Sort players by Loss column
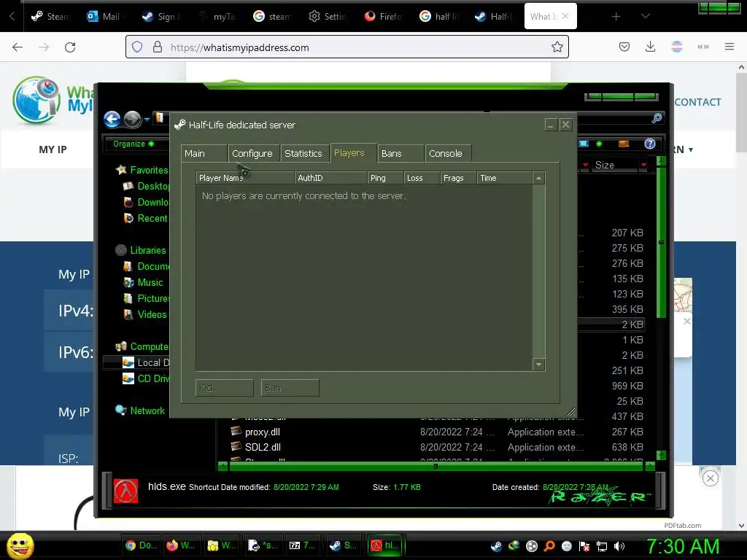 coord(422,178)
